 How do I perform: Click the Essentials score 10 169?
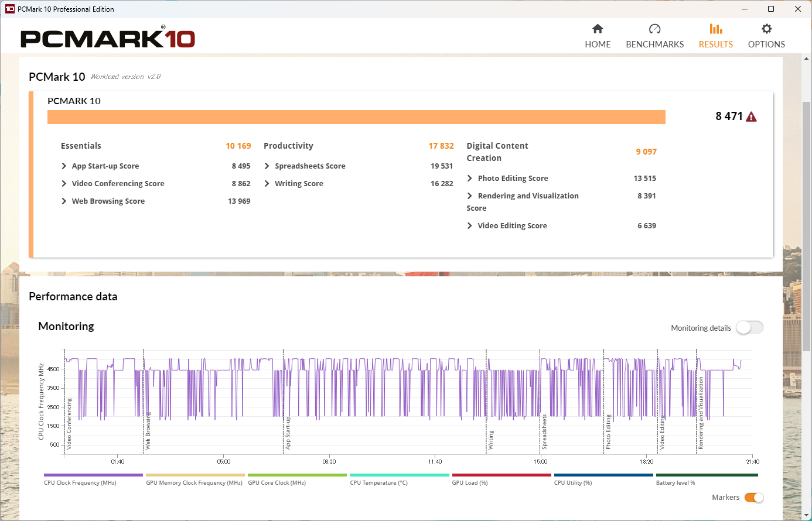(x=238, y=146)
